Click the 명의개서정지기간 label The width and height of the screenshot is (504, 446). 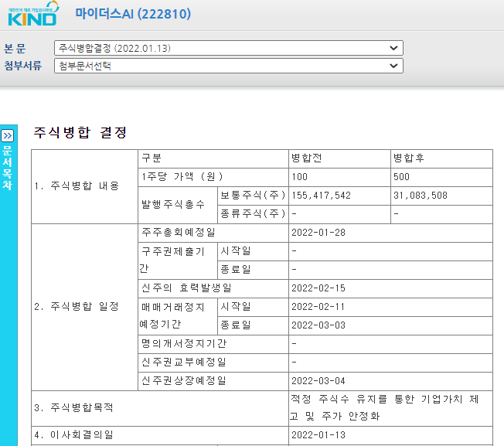pyautogui.click(x=184, y=344)
